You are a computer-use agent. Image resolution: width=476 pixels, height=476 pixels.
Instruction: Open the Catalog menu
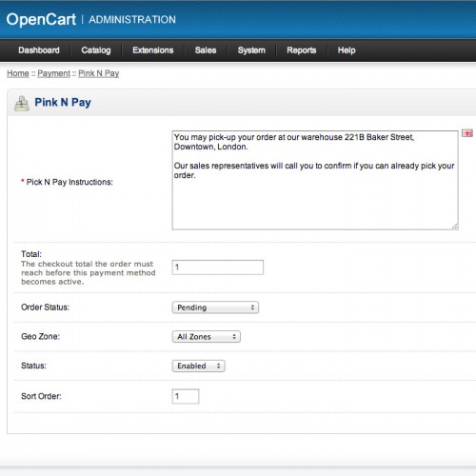[x=96, y=50]
